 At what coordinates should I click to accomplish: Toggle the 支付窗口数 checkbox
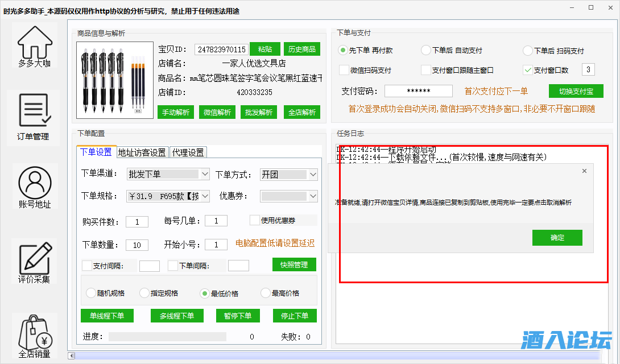(527, 71)
